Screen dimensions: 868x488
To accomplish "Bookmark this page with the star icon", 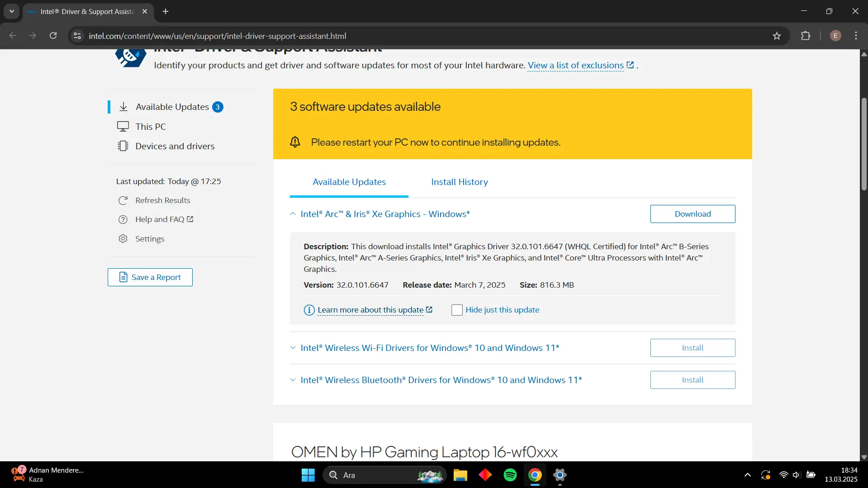I will [x=777, y=36].
